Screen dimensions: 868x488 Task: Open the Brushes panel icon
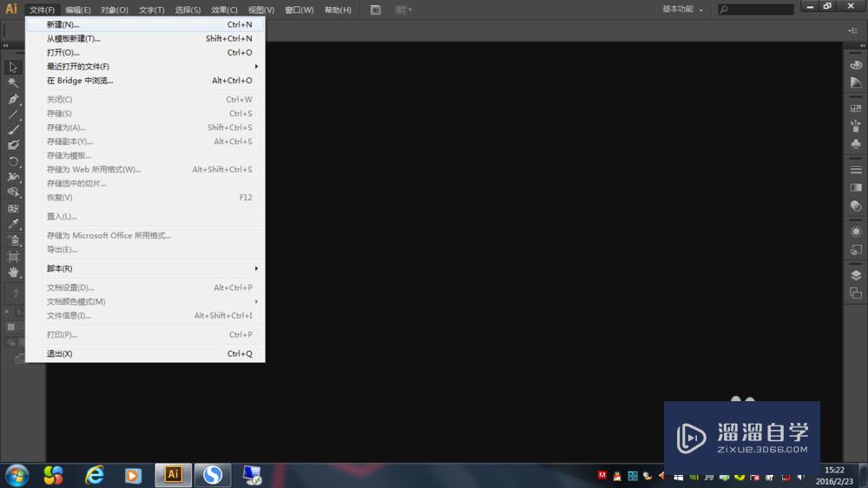[856, 126]
